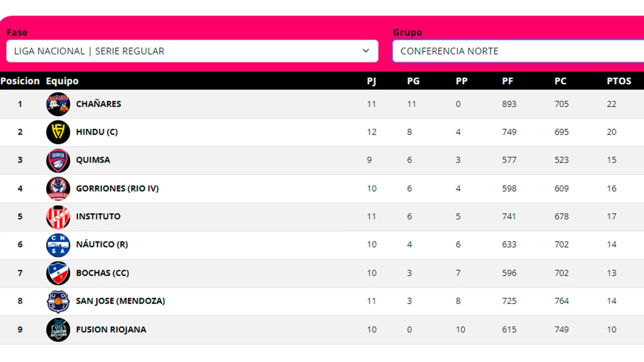Click the Hindu (C) team logo
The image size is (644, 362).
pos(58,132)
